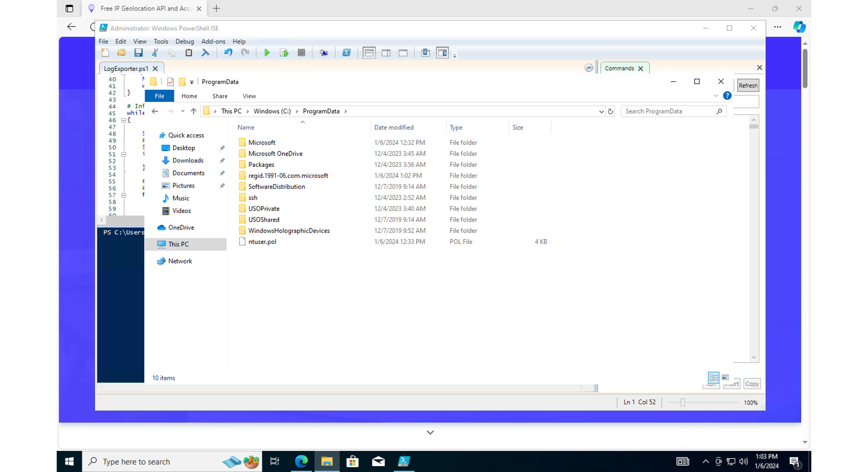Screen dimensions: 868x472
Task: Open Customize Quick Access Toolbar dropdown
Action: click(x=192, y=82)
